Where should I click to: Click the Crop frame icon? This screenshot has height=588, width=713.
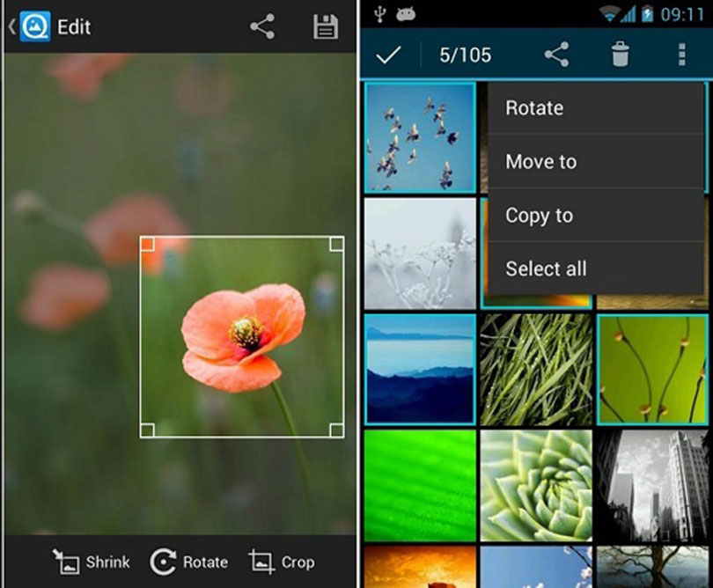tap(261, 562)
